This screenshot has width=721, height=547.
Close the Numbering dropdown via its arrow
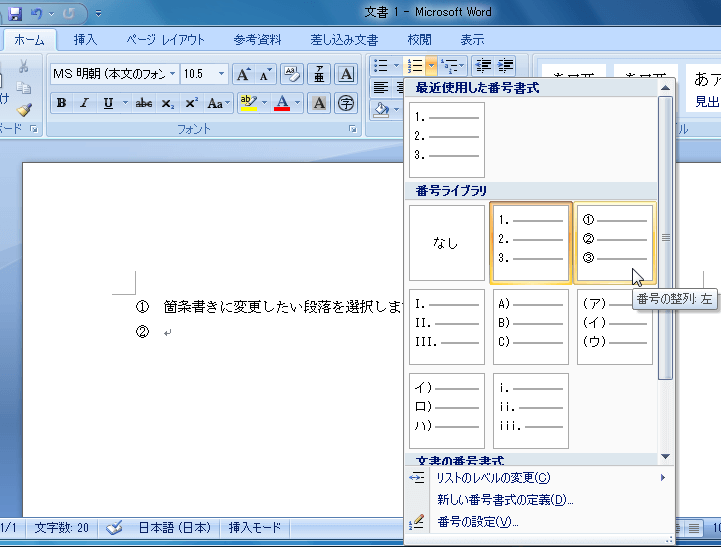431,66
